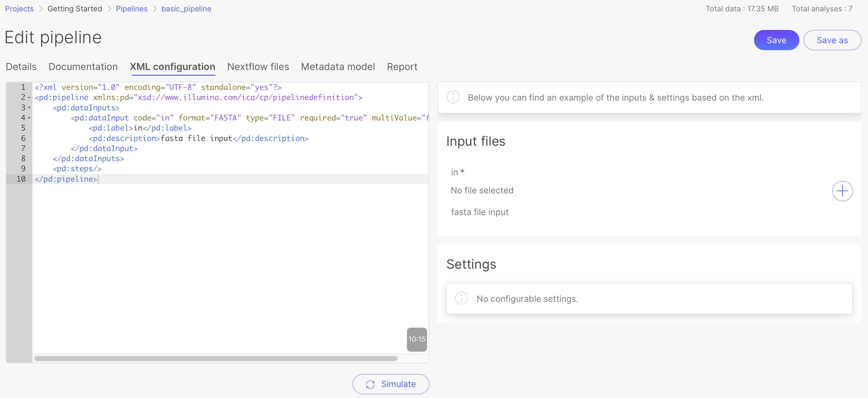Click the editor horizontal scrollbar
This screenshot has width=868, height=398.
pyautogui.click(x=216, y=358)
